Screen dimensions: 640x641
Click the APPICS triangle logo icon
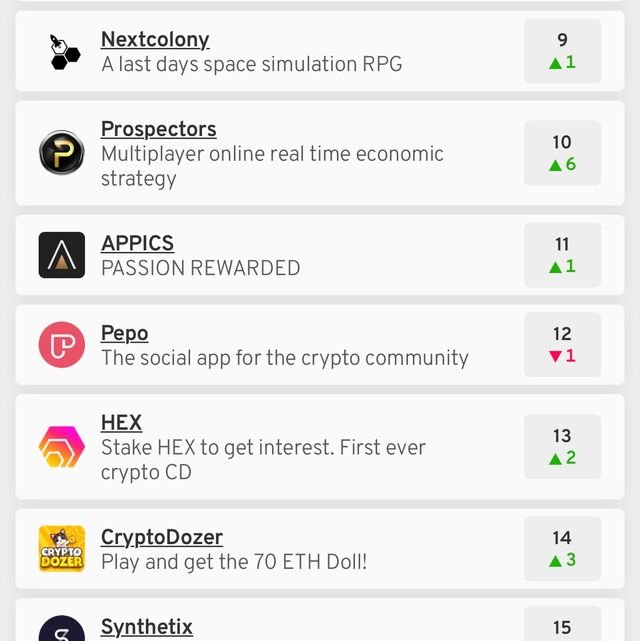click(x=62, y=255)
